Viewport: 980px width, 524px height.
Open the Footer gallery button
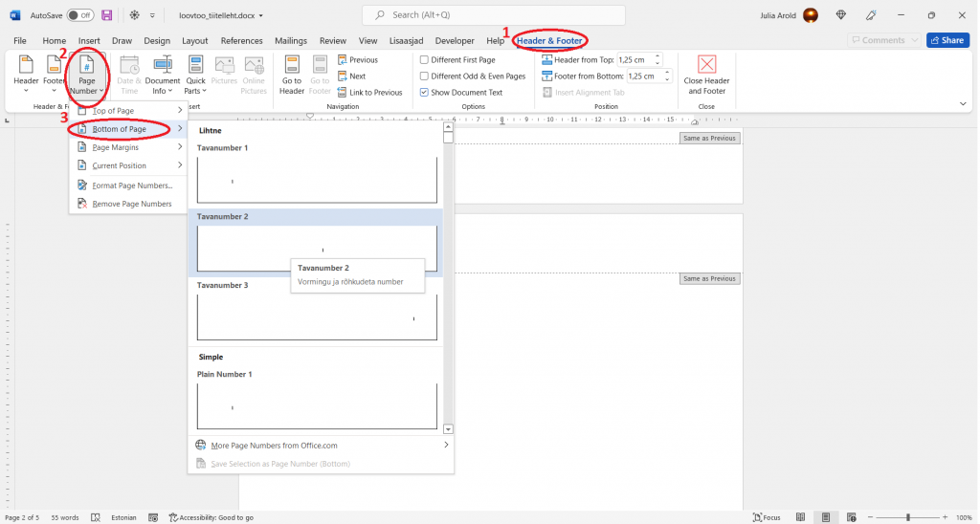(x=54, y=75)
